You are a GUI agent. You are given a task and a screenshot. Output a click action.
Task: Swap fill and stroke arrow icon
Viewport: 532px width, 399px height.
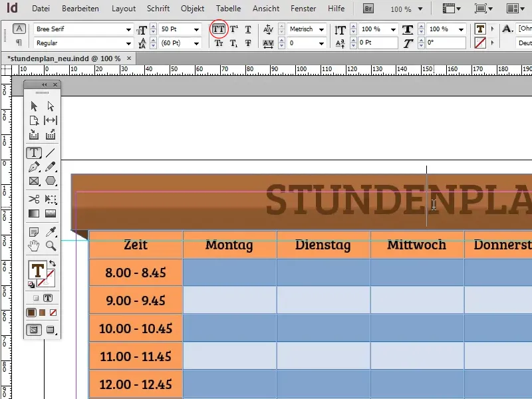click(x=53, y=263)
